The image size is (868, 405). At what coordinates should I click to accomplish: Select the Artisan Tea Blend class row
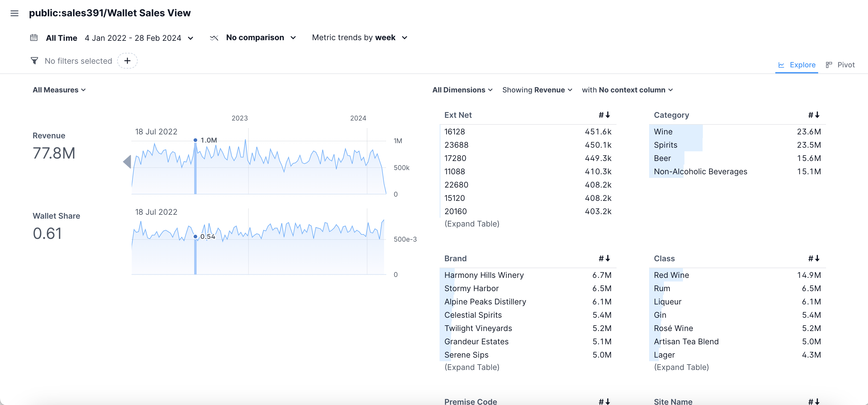point(737,341)
